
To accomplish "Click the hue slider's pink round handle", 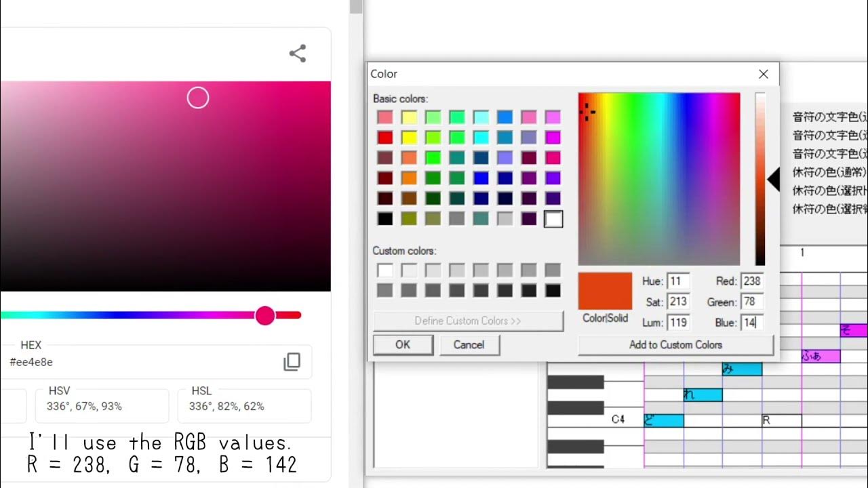I will coord(265,315).
